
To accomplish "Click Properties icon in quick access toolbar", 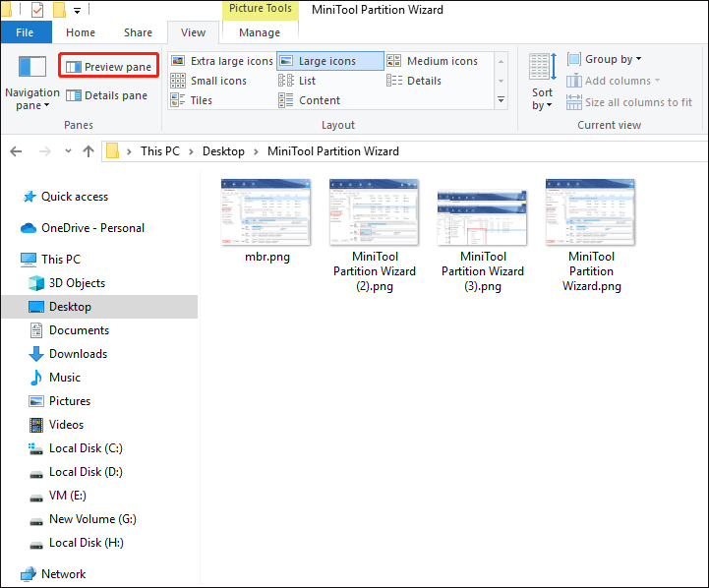I will pos(37,10).
